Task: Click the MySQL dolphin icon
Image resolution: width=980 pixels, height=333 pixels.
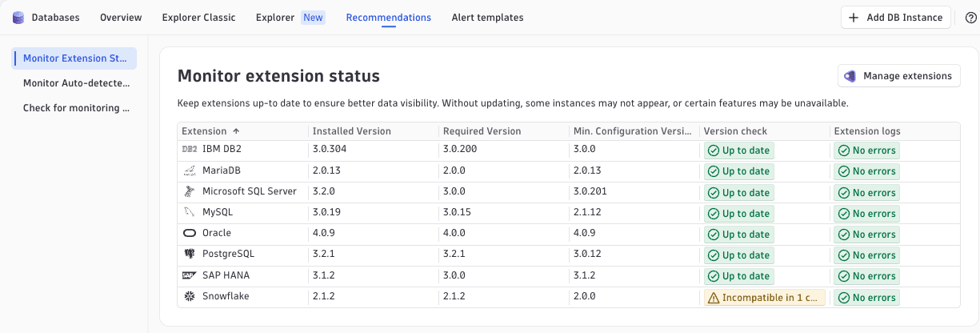Action: click(x=190, y=212)
